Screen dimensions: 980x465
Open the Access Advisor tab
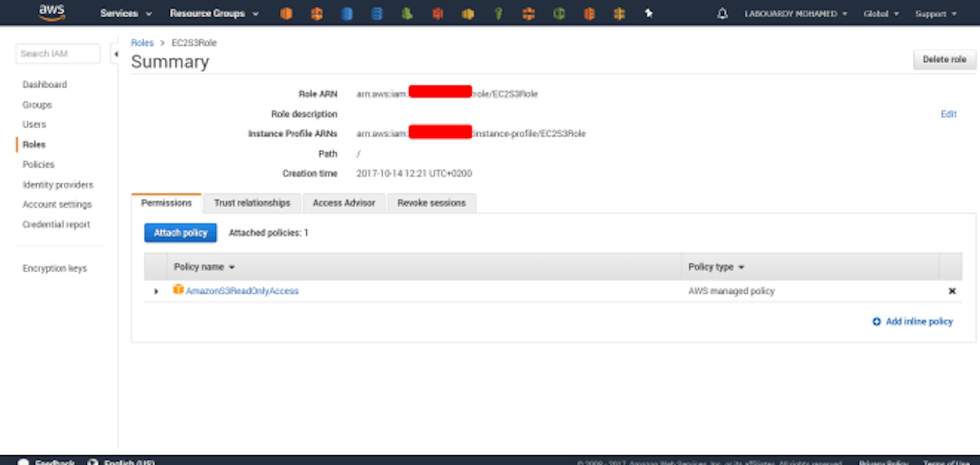coord(344,203)
